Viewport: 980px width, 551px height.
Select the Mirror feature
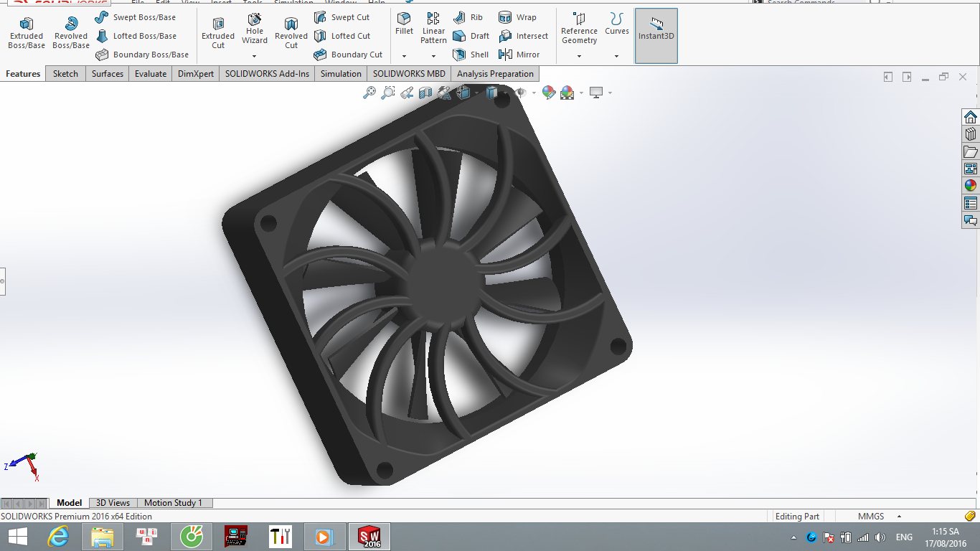(x=519, y=55)
